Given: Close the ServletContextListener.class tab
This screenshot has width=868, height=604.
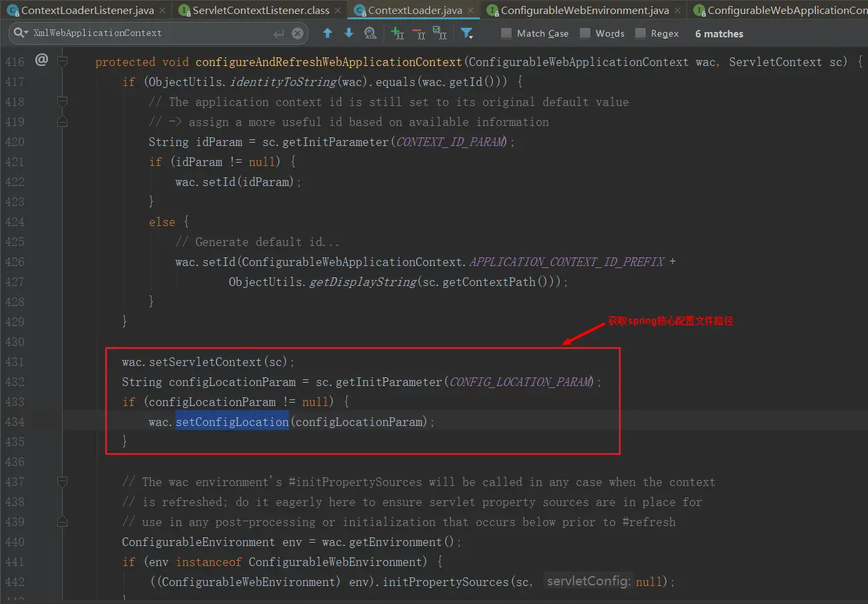Looking at the screenshot, I should [x=338, y=11].
